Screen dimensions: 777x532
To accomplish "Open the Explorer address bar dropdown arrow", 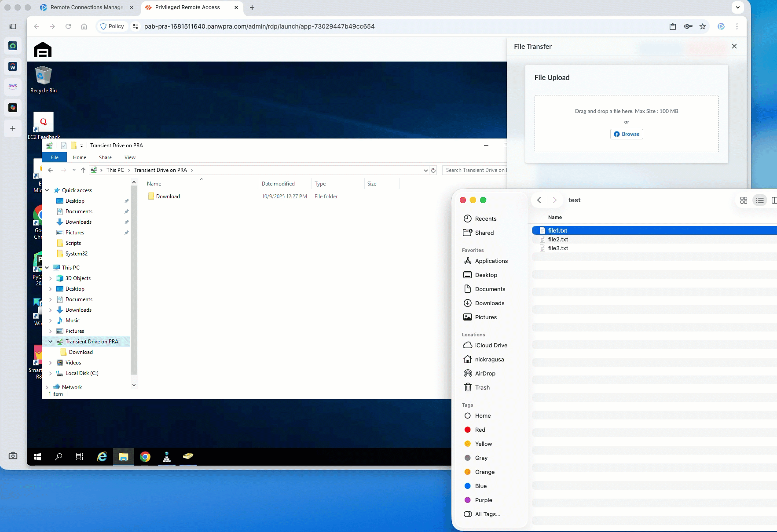I will point(425,170).
